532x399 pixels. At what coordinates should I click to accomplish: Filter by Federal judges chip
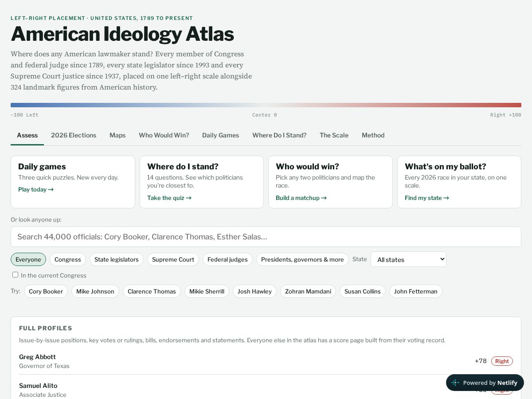pyautogui.click(x=227, y=259)
